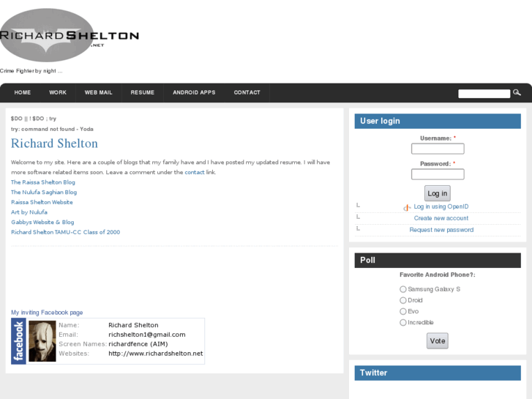
Task: Focus the Password input field
Action: pyautogui.click(x=438, y=174)
